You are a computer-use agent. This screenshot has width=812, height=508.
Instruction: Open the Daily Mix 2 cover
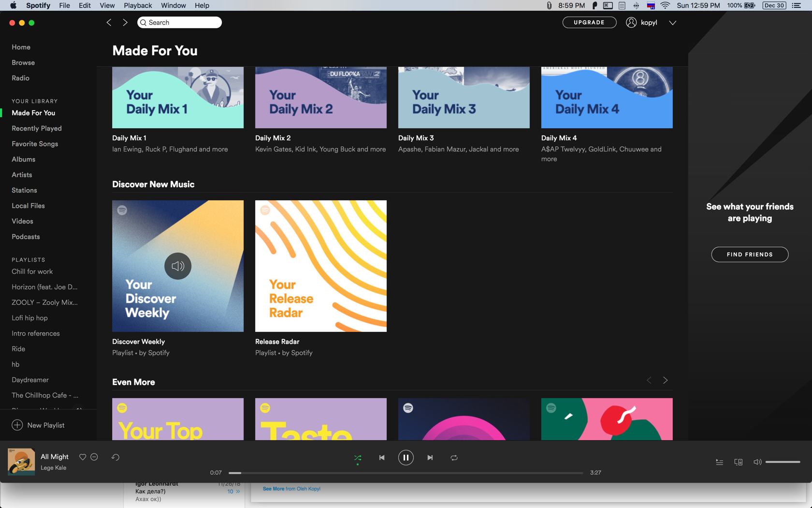pos(321,97)
